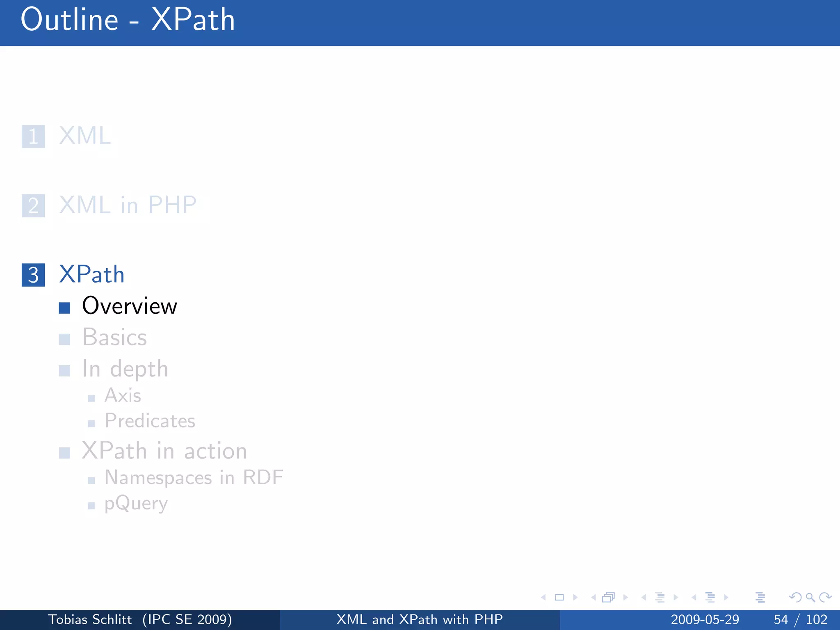Jump to the XML in PHP section
This screenshot has height=630, width=840.
tap(128, 205)
